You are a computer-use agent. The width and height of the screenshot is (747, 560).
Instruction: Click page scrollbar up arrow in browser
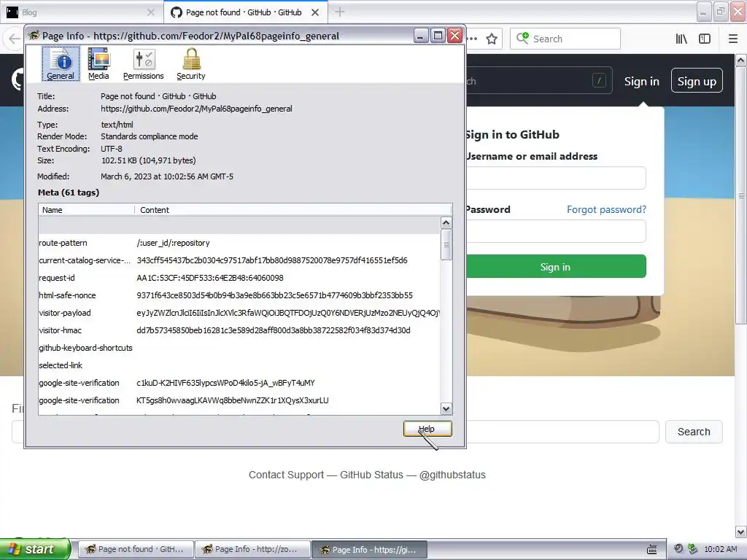tap(741, 60)
